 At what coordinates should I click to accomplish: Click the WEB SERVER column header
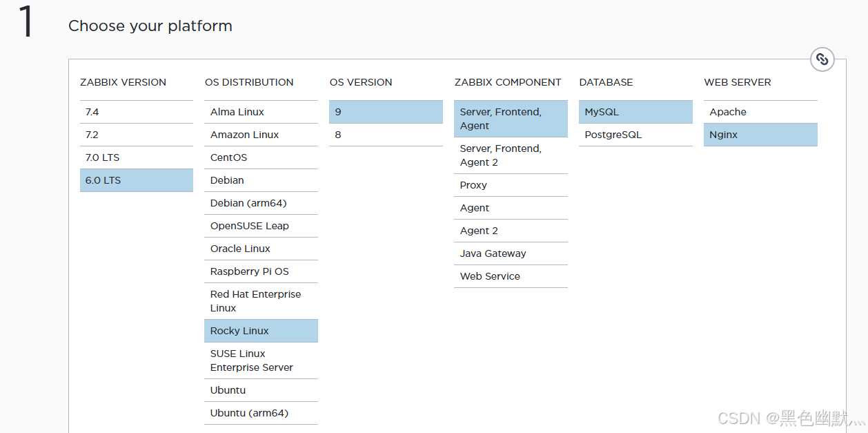coord(738,82)
